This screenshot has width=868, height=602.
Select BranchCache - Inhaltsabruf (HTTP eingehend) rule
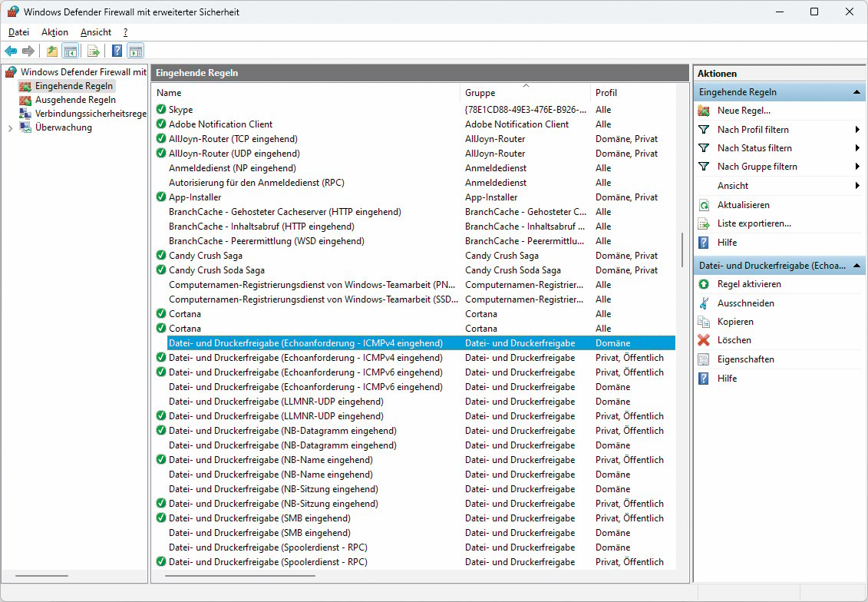point(415,226)
